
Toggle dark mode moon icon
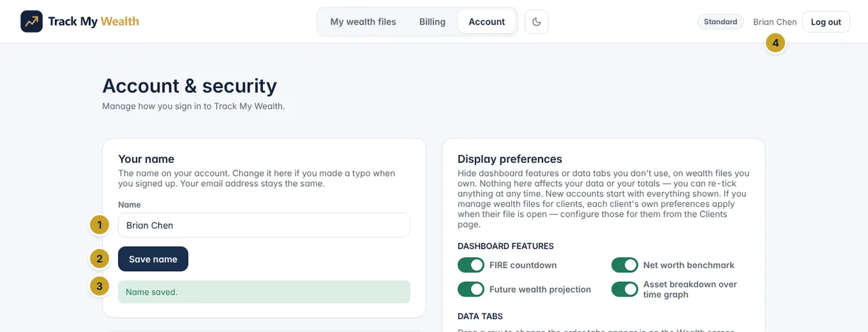(x=536, y=22)
